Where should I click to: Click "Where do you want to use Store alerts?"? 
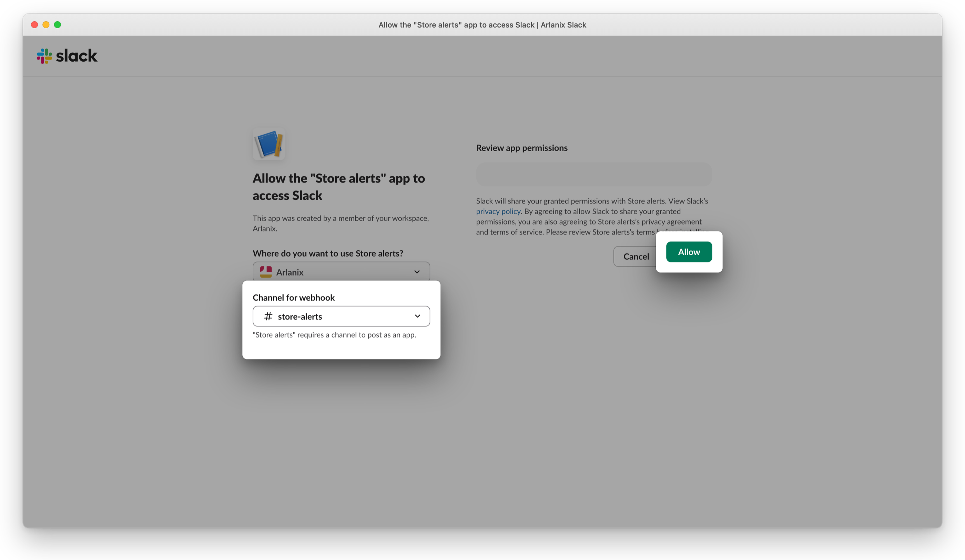[x=328, y=253]
